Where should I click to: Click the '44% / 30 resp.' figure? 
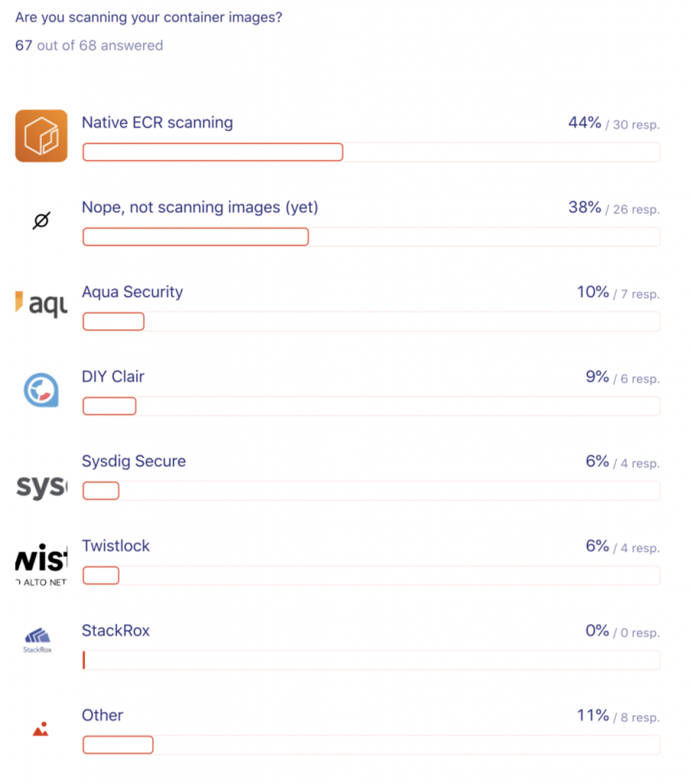pyautogui.click(x=614, y=123)
